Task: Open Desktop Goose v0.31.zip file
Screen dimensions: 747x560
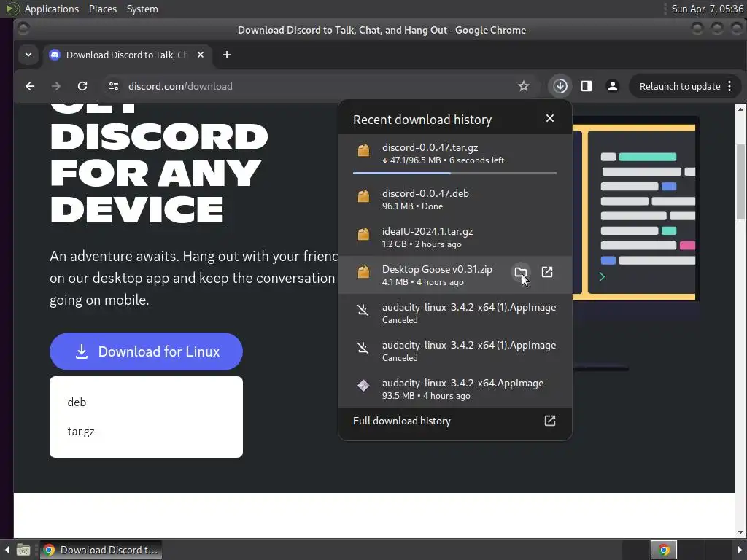Action: pos(547,272)
